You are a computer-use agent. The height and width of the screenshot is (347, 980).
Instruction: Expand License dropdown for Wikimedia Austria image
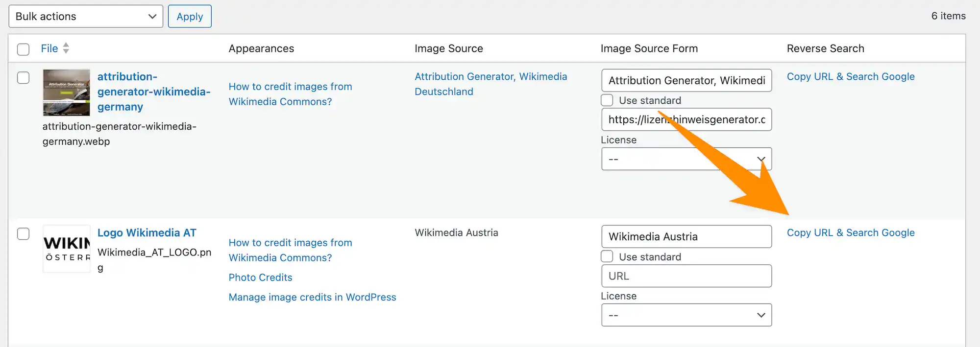(x=686, y=315)
